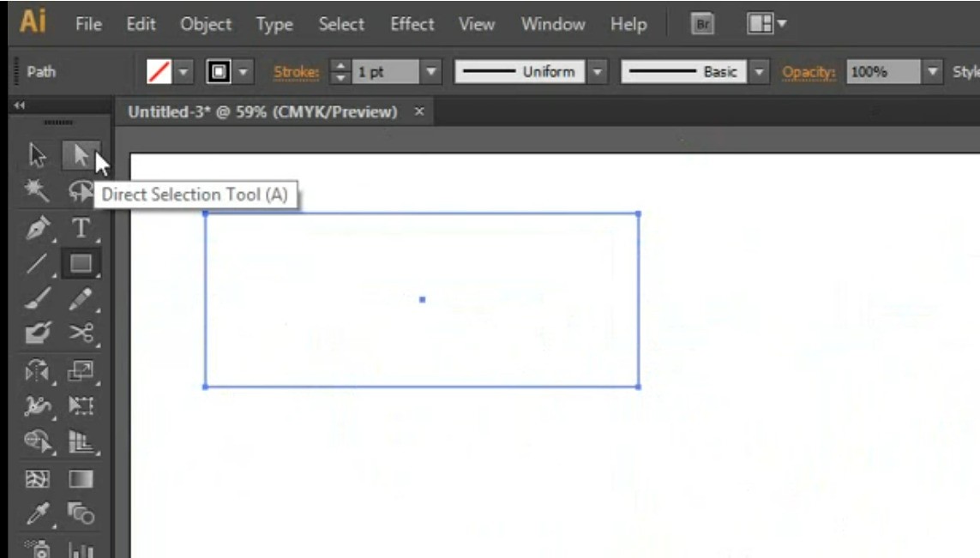Screen dimensions: 980x558
Task: Select the Gradient tool
Action: click(81, 478)
